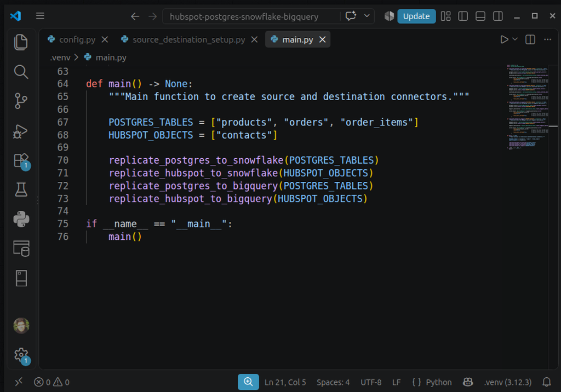Change indentation via Spaces: 4
This screenshot has height=392, width=561.
(333, 382)
